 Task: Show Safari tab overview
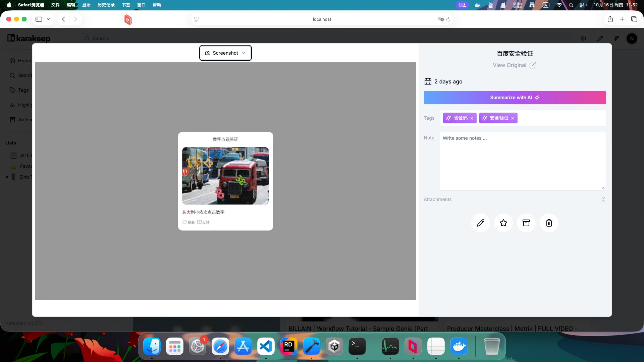[x=634, y=19]
